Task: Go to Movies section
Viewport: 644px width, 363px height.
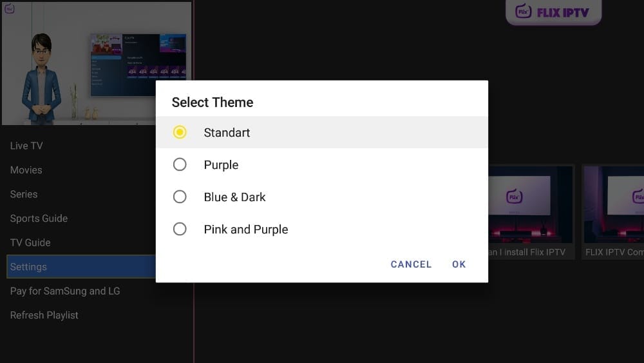Action: pos(26,170)
